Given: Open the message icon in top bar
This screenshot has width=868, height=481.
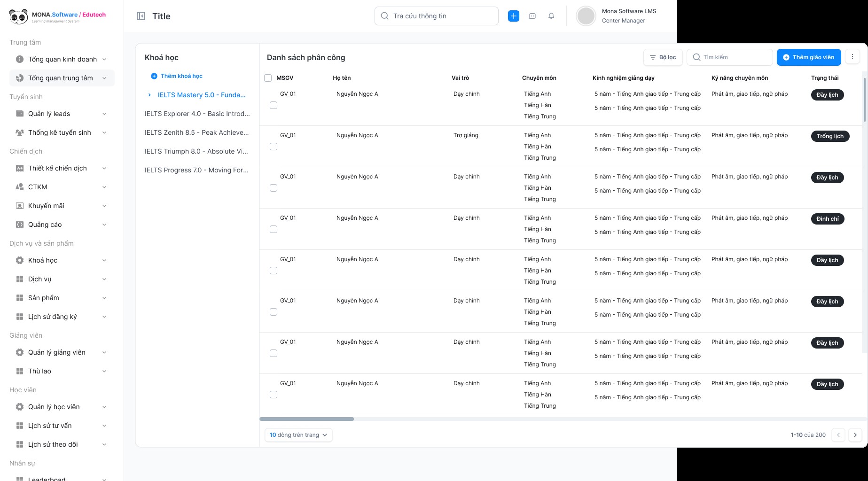Looking at the screenshot, I should (x=532, y=16).
